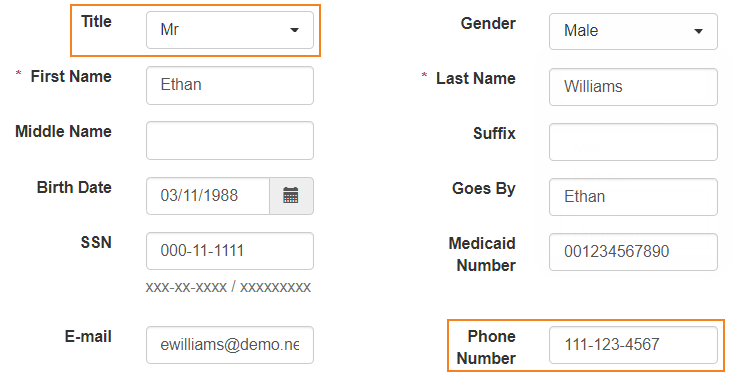
Task: Click the SSN field 000-11-1111
Action: [x=230, y=251]
